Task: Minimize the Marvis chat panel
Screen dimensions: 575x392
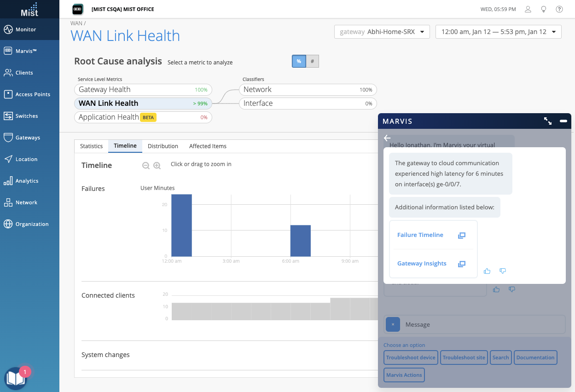Action: click(x=563, y=121)
